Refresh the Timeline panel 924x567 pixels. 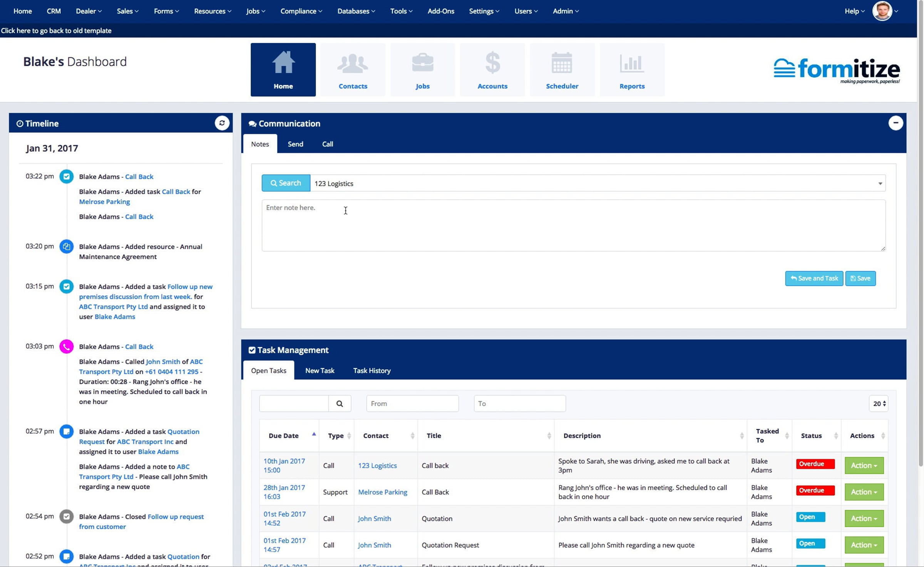[222, 123]
